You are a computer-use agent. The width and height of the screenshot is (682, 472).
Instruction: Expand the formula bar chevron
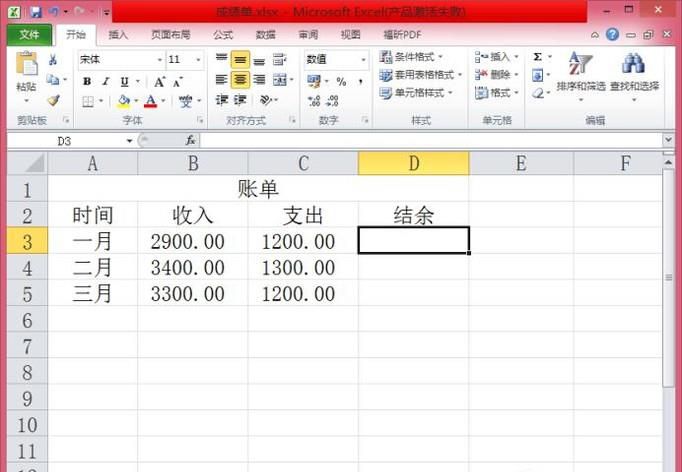pyautogui.click(x=669, y=140)
